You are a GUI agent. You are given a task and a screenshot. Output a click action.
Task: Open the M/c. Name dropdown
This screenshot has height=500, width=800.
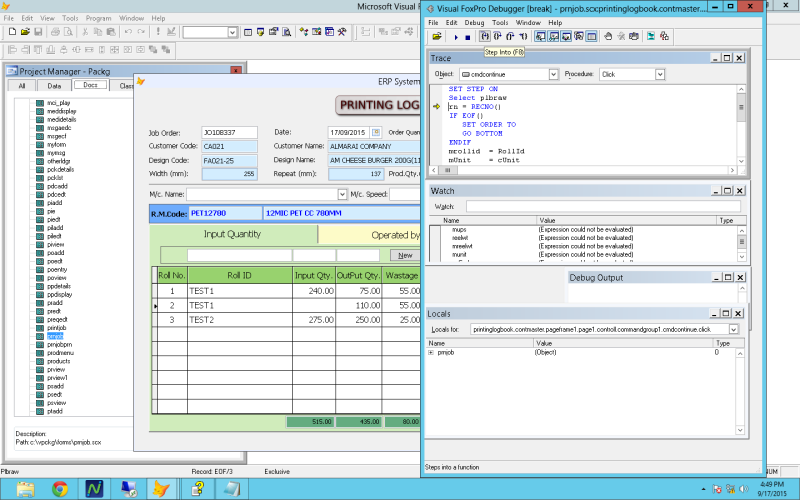[342, 194]
